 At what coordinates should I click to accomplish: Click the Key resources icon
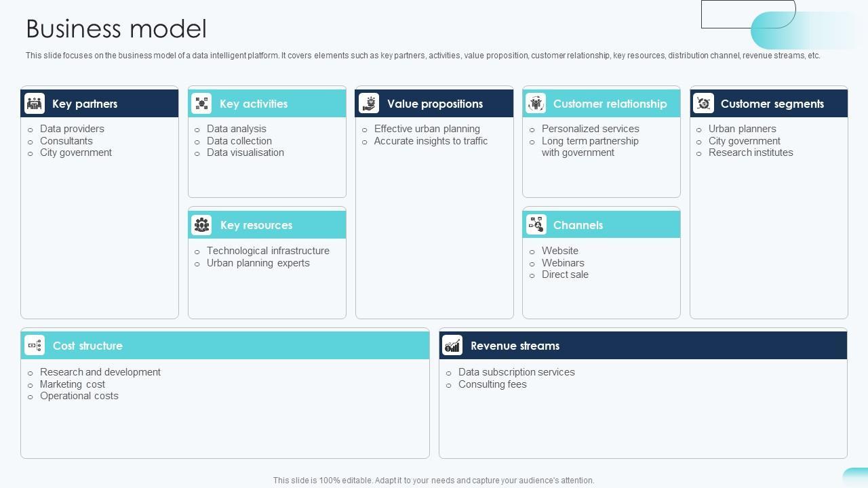[x=201, y=225]
